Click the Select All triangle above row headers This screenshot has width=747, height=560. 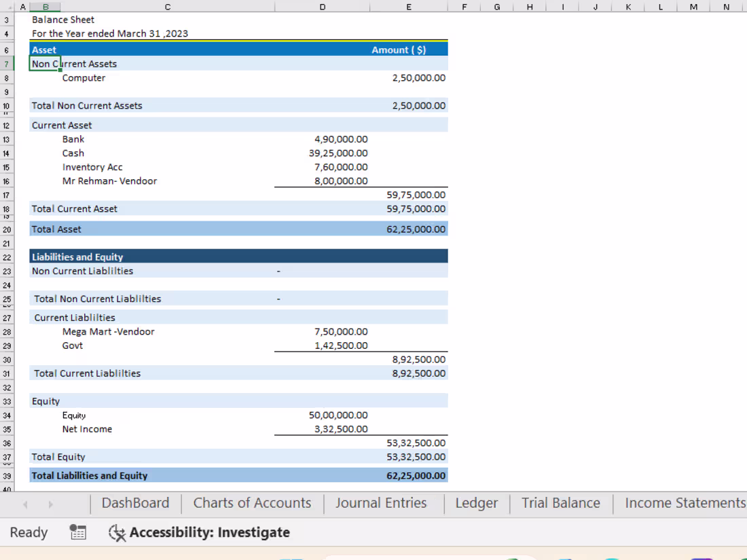pyautogui.click(x=10, y=7)
